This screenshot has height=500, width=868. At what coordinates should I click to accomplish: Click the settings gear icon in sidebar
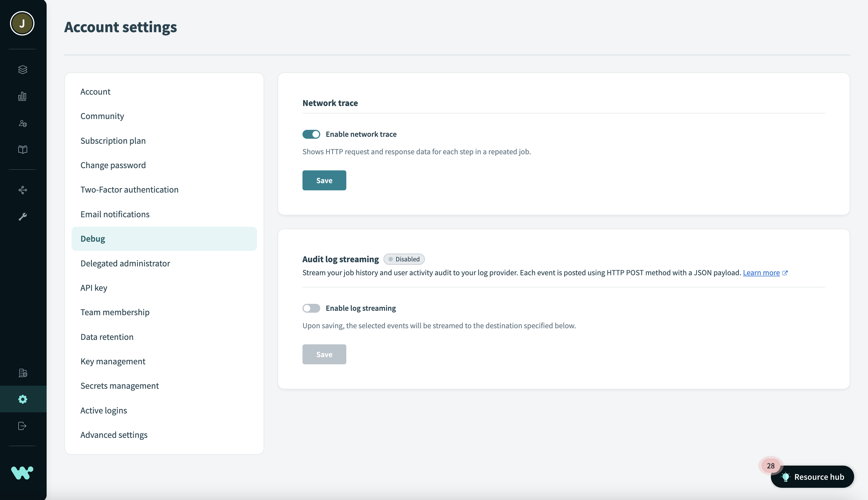coord(23,399)
